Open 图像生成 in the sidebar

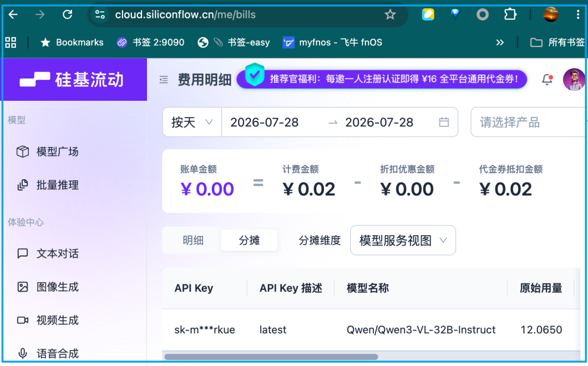(47, 287)
